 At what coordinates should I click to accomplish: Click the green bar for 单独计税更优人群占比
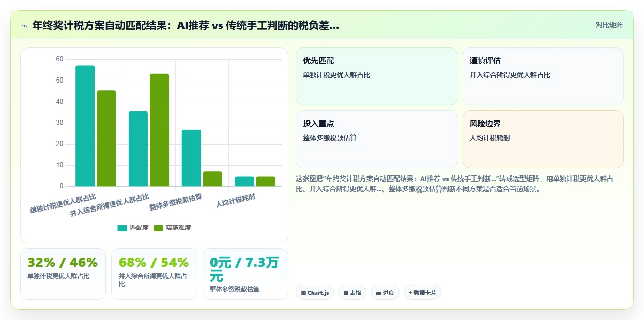tap(106, 138)
